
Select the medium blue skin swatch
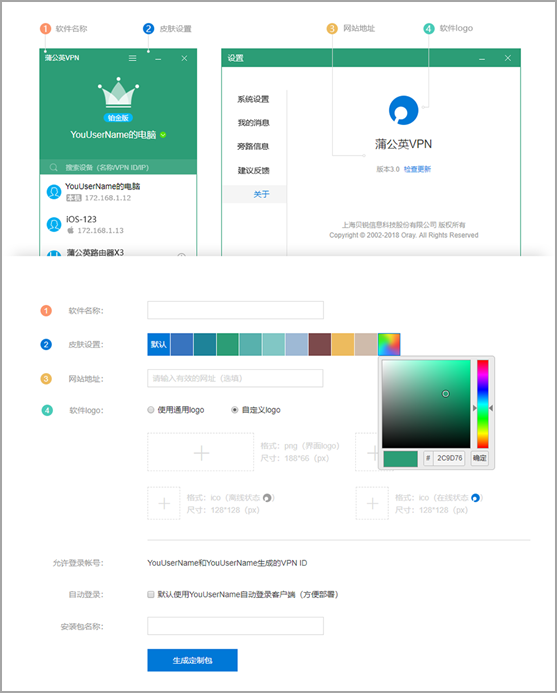[x=182, y=344]
